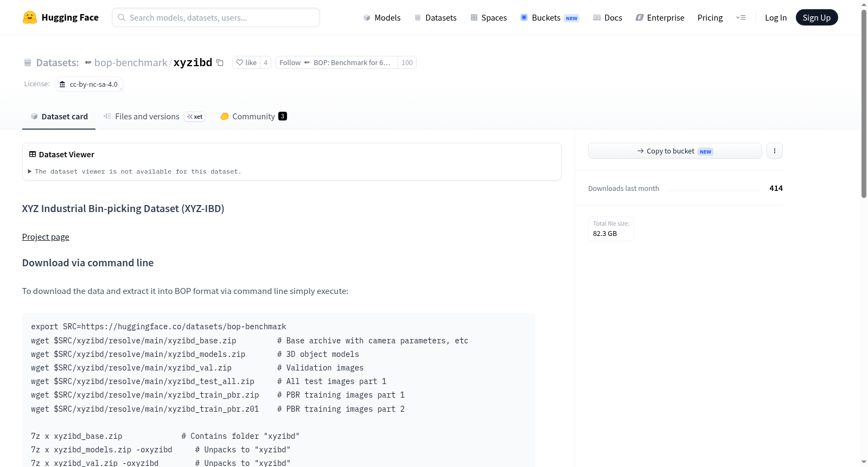Screen dimensions: 868x467
Task: Expand the dataset viewer unavailable message
Action: point(135,171)
